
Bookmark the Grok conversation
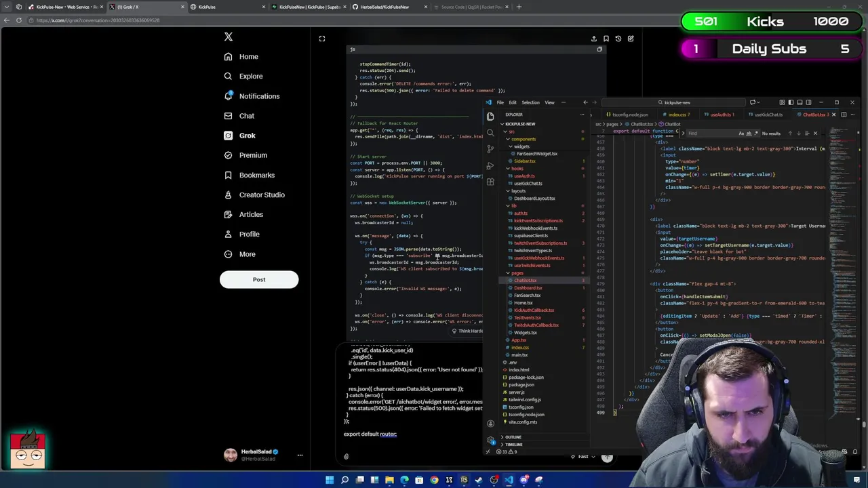[606, 39]
